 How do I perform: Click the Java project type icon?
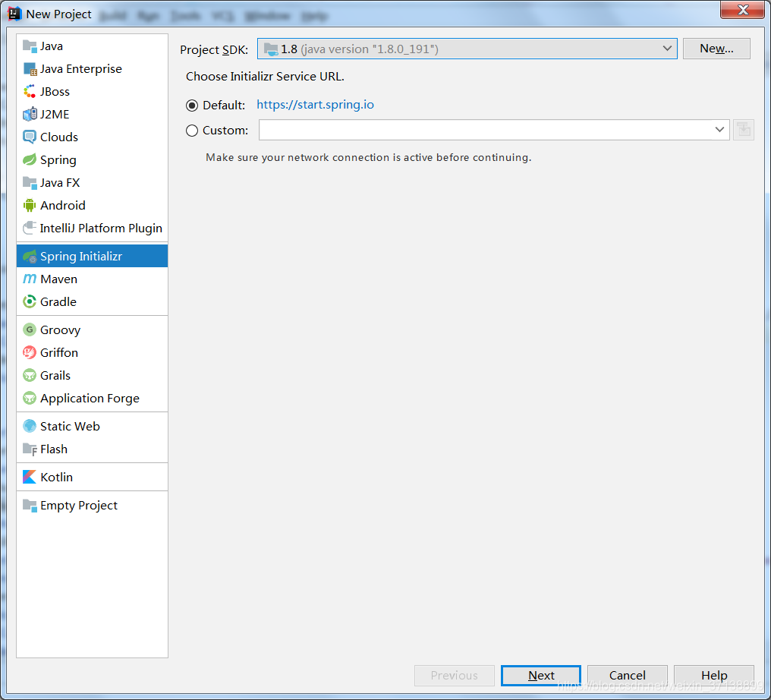(x=30, y=46)
